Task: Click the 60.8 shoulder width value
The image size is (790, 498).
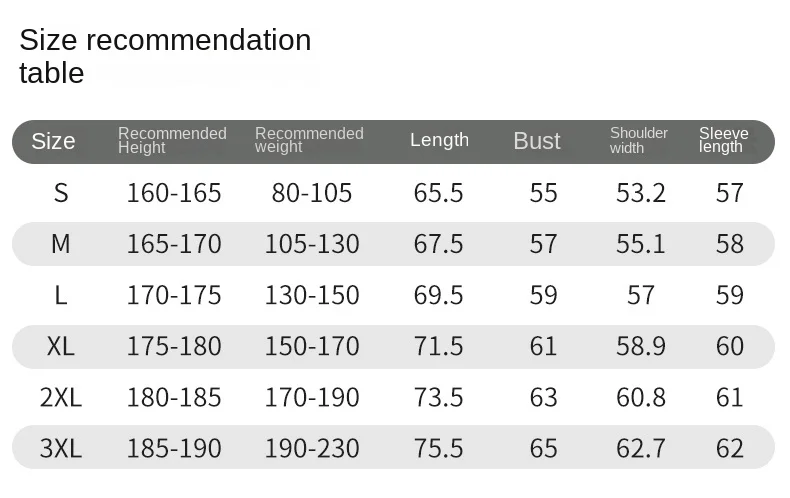Action: (x=641, y=398)
